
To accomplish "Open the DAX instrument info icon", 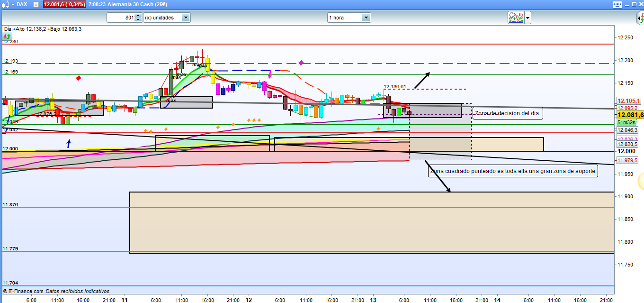I will click(x=36, y=4).
